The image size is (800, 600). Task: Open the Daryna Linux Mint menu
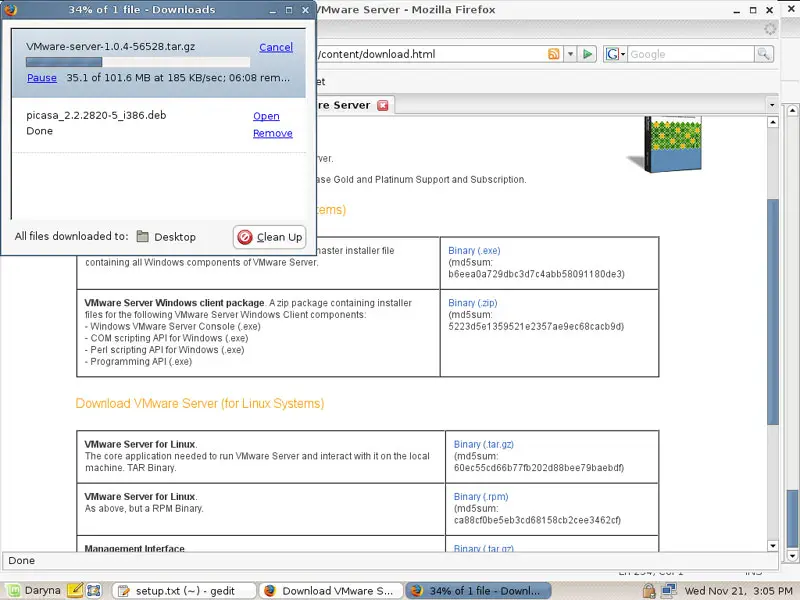coord(34,591)
